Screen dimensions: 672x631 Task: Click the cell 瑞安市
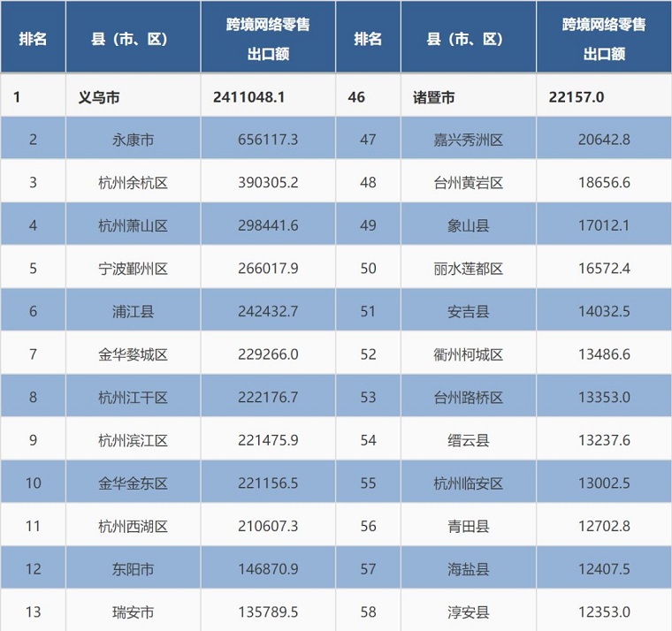(133, 612)
